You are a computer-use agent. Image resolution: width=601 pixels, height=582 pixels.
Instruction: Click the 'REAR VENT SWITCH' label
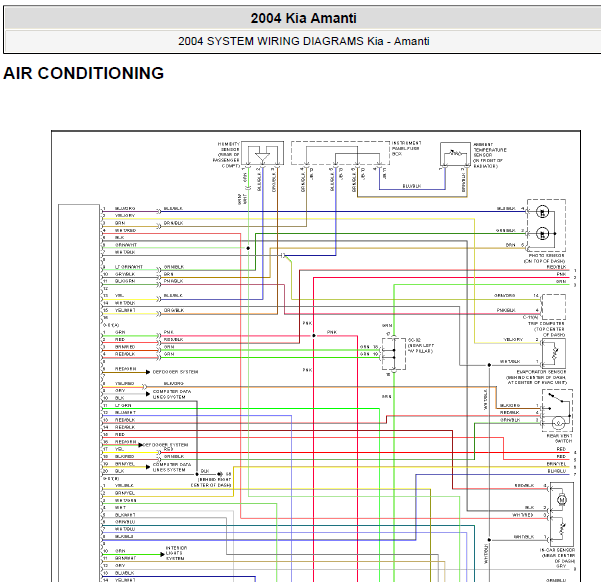point(560,438)
